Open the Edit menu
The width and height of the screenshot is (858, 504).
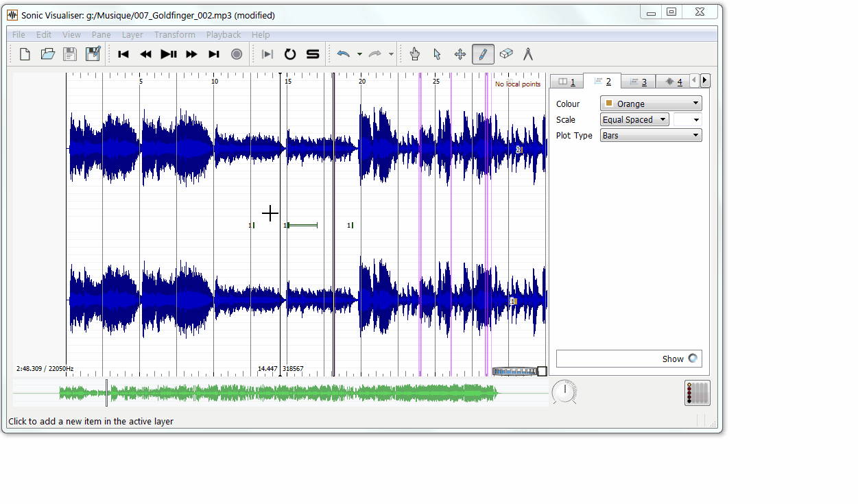pos(44,34)
